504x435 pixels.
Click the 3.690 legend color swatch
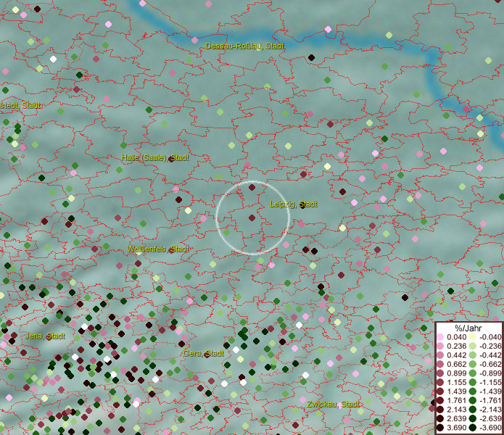[440, 428]
